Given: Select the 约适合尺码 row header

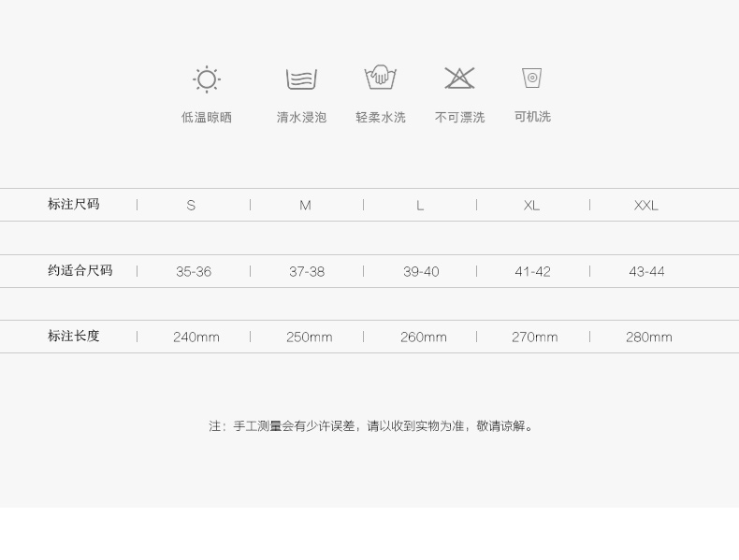Looking at the screenshot, I should point(80,270).
